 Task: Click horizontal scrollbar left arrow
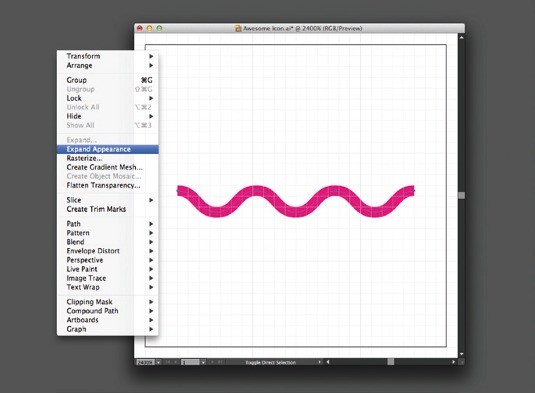coord(328,362)
